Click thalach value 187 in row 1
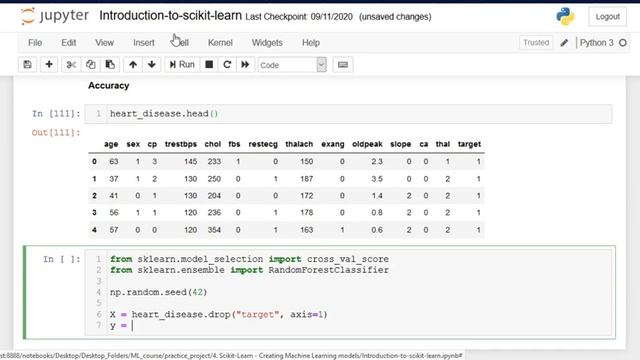Image resolution: width=640 pixels, height=360 pixels. (x=307, y=179)
